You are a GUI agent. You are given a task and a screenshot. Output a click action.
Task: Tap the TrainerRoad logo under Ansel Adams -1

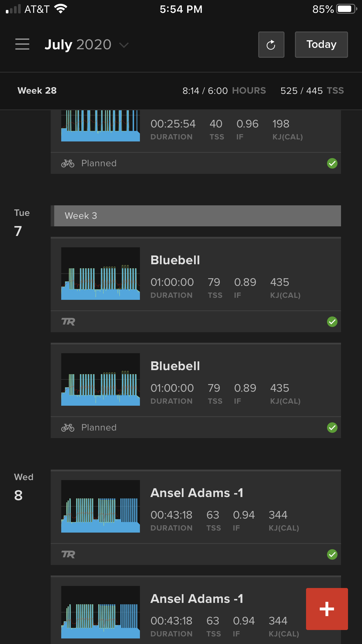pos(68,554)
